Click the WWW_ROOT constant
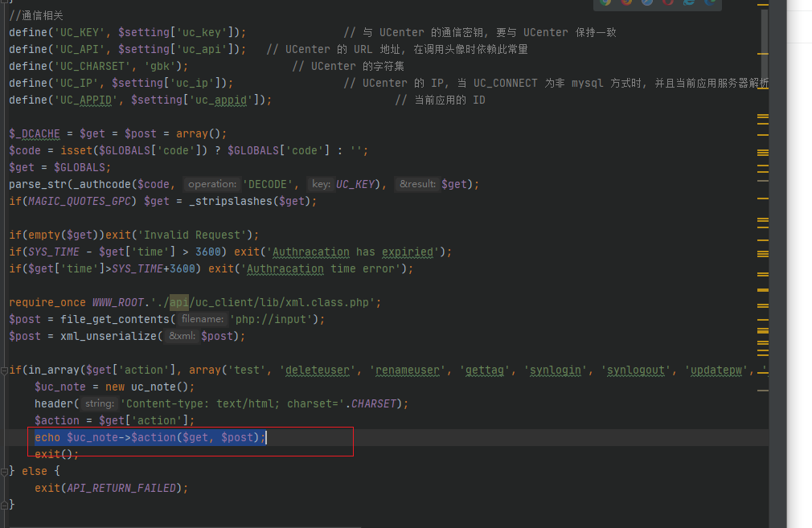This screenshot has width=812, height=528. coord(118,302)
